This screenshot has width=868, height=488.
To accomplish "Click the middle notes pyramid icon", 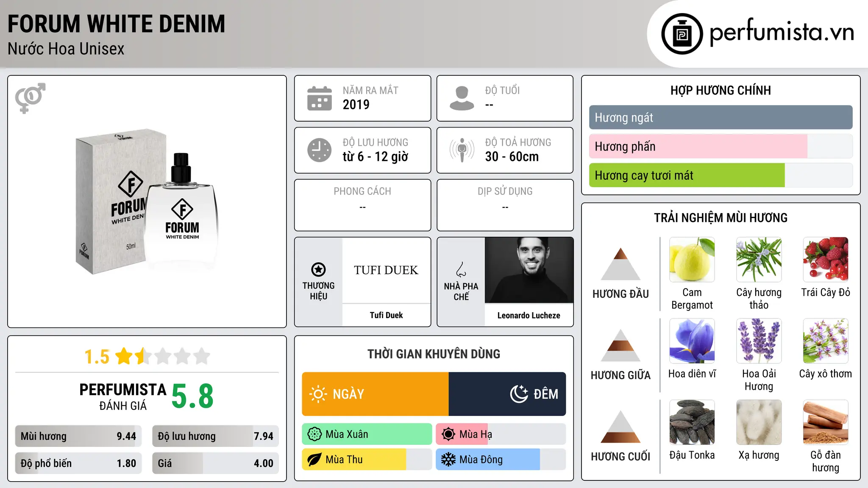I will pos(620,345).
